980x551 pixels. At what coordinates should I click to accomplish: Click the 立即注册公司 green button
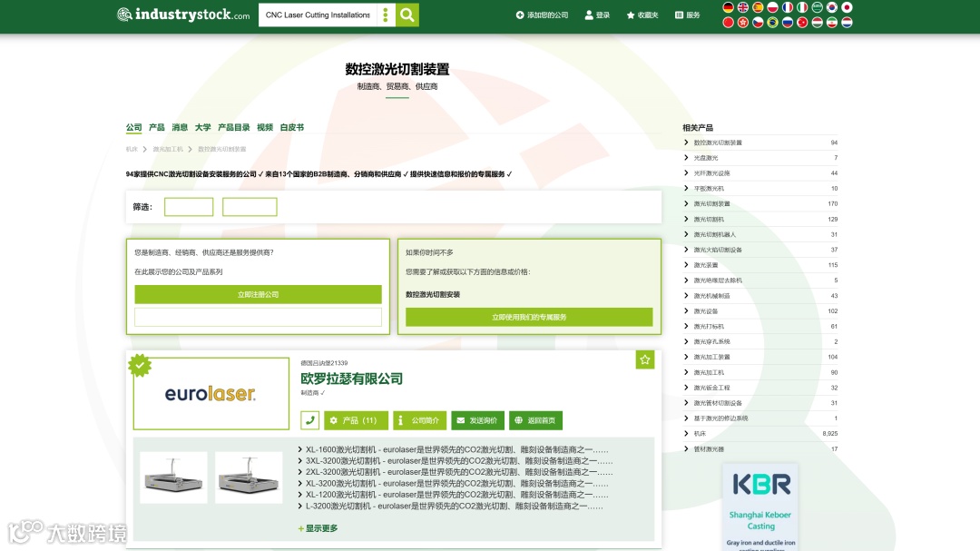point(258,295)
